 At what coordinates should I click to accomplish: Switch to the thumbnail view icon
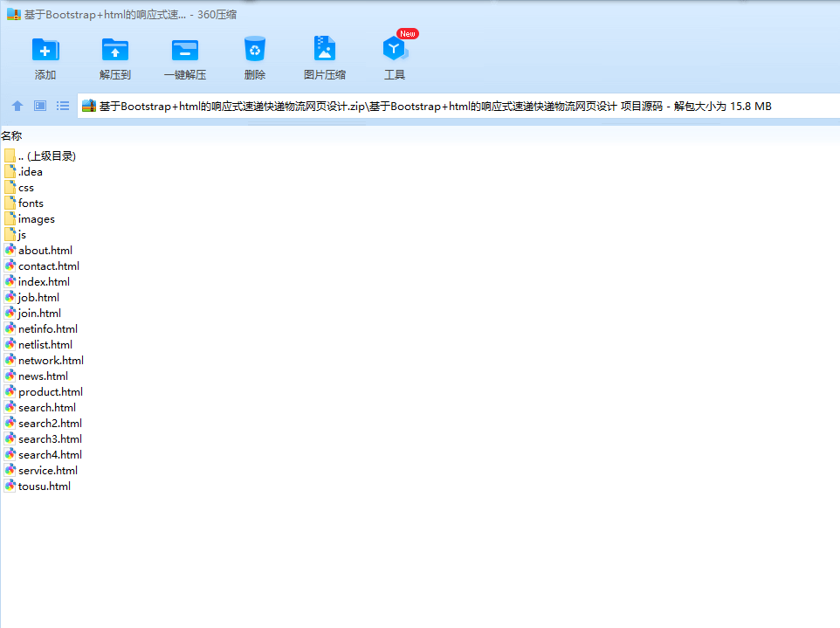pyautogui.click(x=40, y=106)
